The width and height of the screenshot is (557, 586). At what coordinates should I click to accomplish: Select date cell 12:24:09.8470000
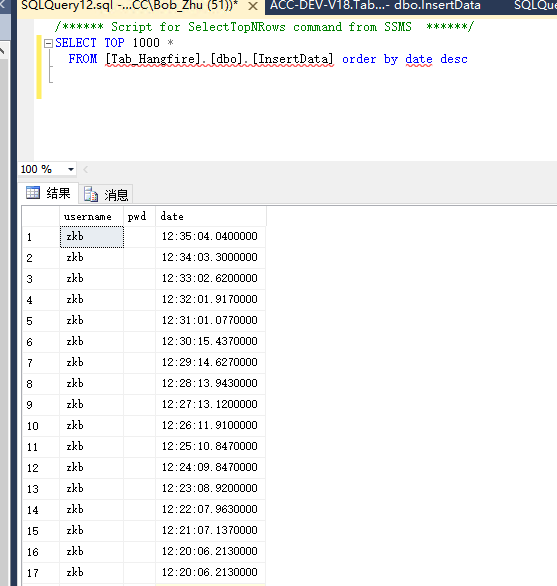(210, 467)
